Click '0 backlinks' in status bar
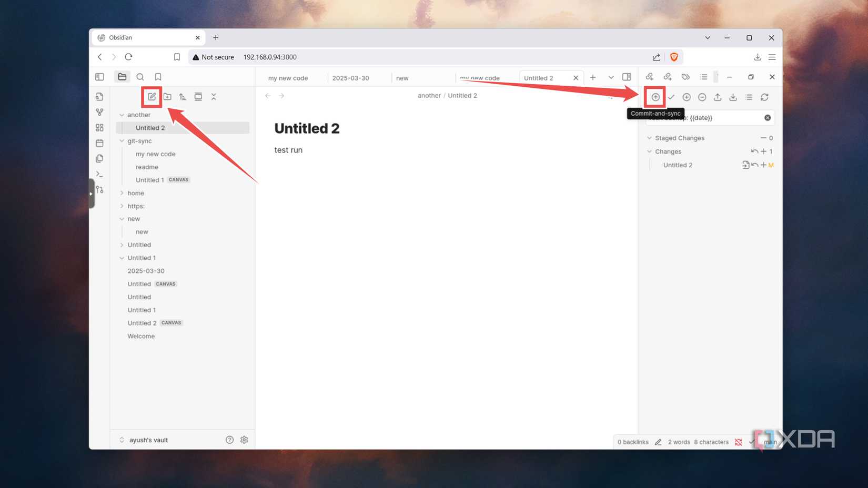The width and height of the screenshot is (868, 488). 633,442
